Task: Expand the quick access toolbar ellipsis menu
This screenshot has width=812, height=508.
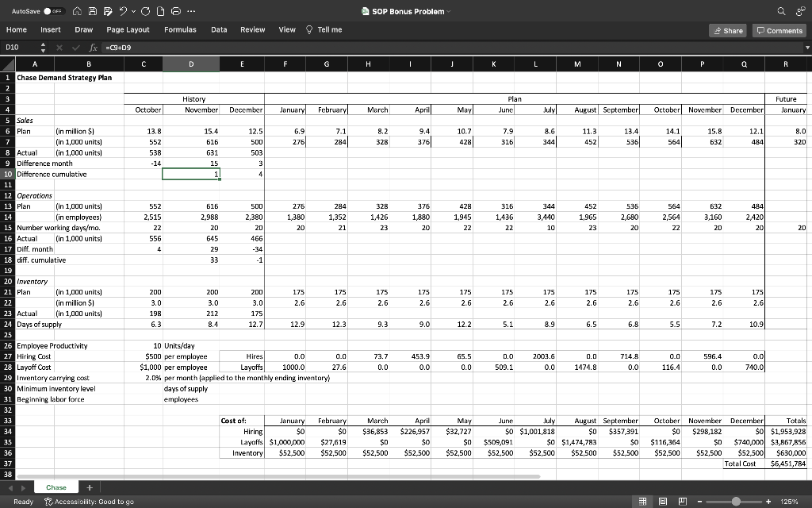Action: pos(190,11)
